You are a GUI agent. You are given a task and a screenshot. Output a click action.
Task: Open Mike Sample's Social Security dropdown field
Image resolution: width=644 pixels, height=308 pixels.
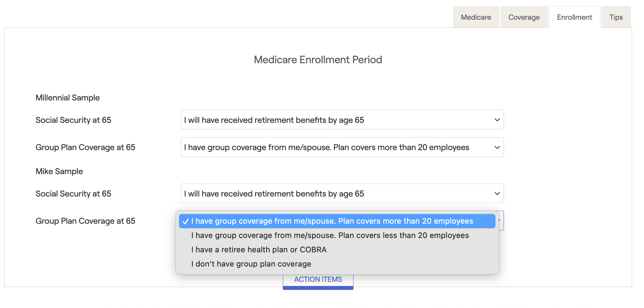coord(342,194)
